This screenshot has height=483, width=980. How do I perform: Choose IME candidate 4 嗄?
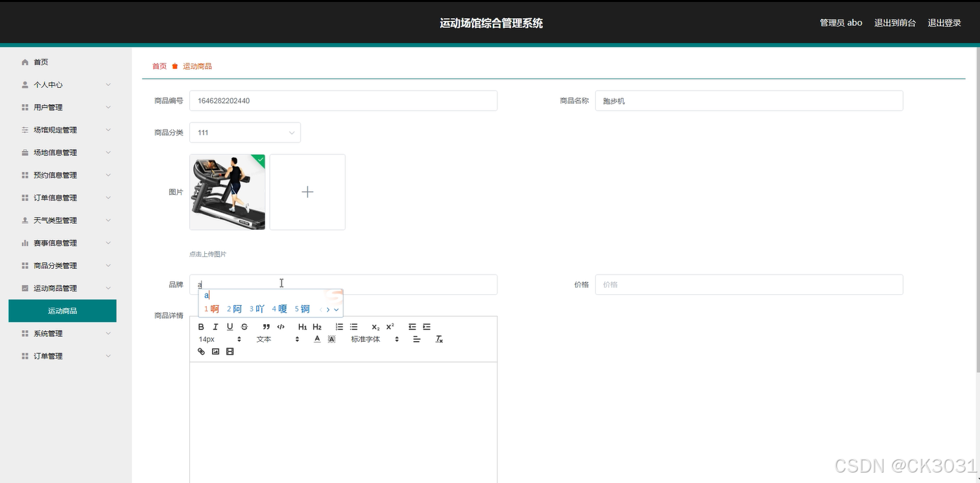[x=280, y=309]
